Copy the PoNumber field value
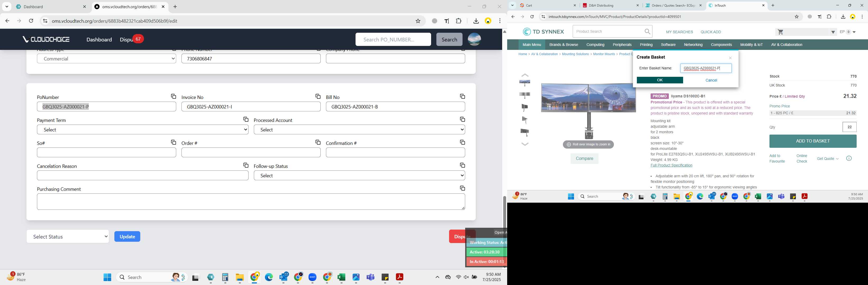Screen dimensions: 868x285 click(173, 97)
